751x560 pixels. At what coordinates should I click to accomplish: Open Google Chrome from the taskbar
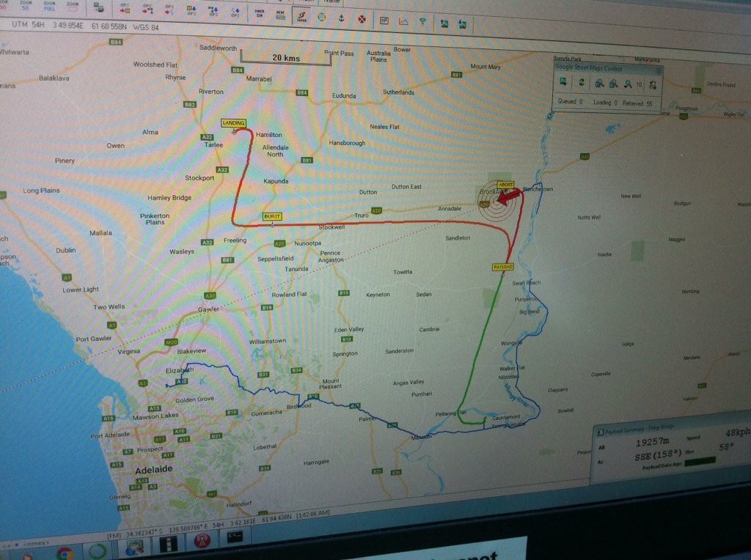coord(65,554)
